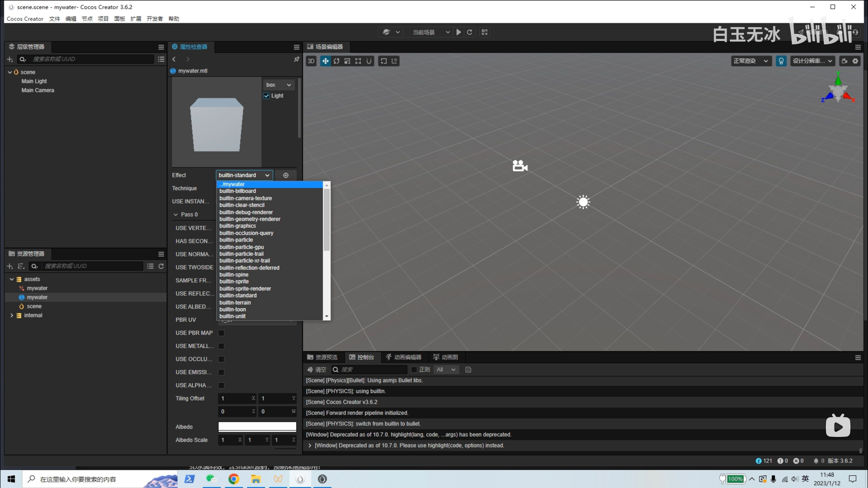The image size is (868, 488).
Task: Select the Rotate transform tool
Action: click(x=336, y=61)
